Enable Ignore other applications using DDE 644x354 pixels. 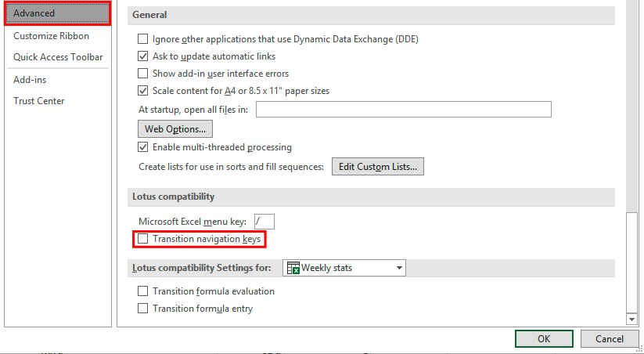pos(142,39)
